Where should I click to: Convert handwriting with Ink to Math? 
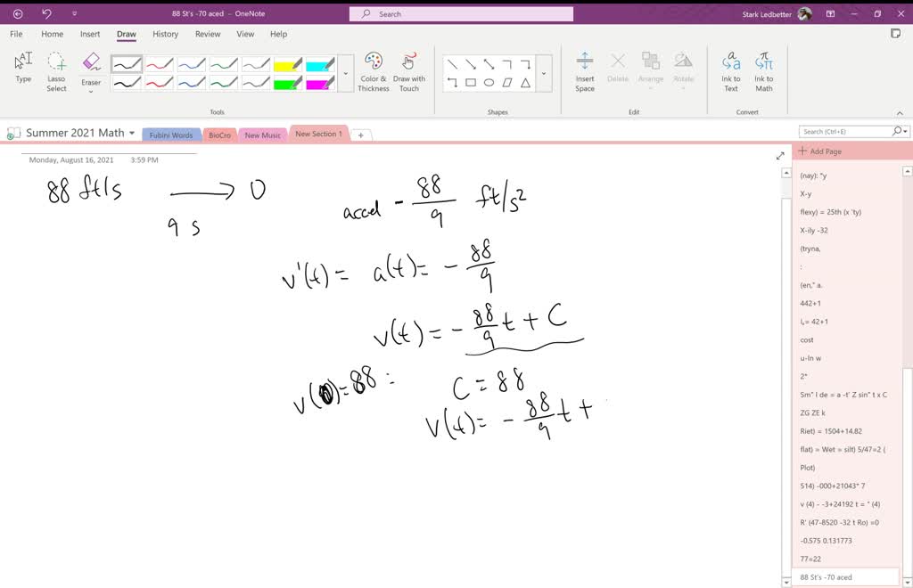pos(764,71)
